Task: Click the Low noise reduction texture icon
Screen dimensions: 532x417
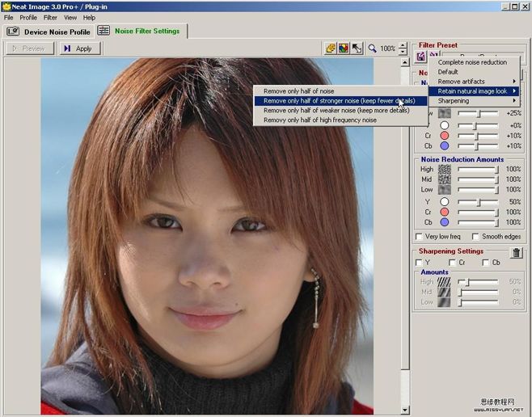Action: click(x=445, y=190)
